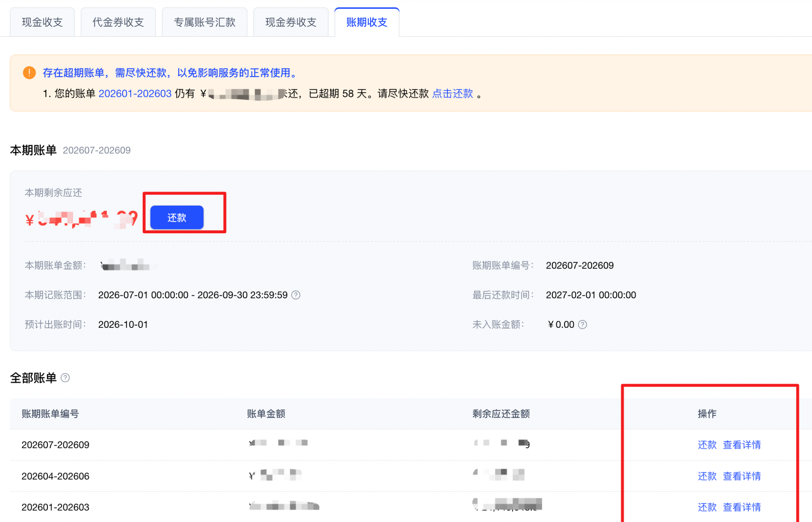Click the 存在超期账单 warning headline
The height and width of the screenshot is (522, 812).
[x=170, y=73]
